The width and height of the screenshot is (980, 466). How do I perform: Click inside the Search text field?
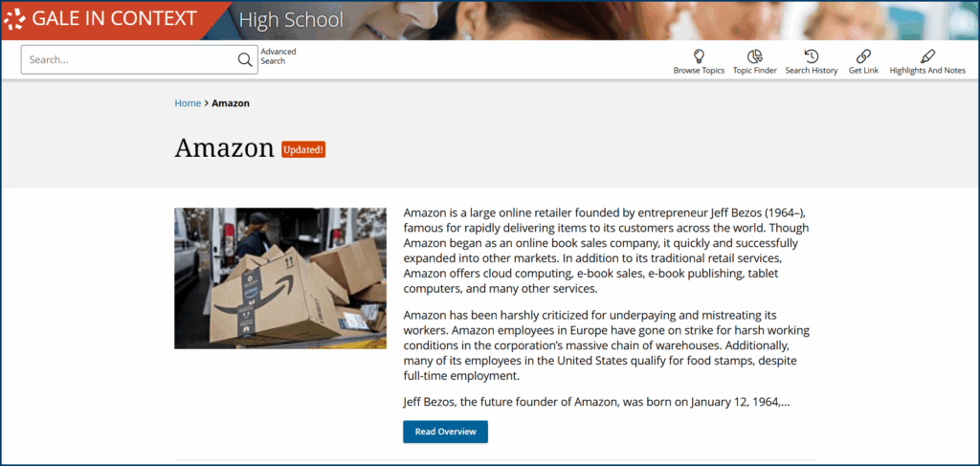tap(129, 60)
